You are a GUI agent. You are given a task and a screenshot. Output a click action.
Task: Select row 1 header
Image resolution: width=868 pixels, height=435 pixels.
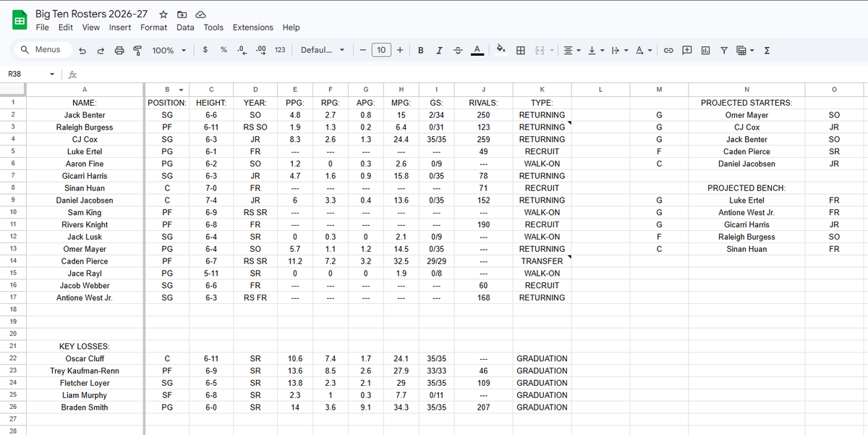(12, 103)
